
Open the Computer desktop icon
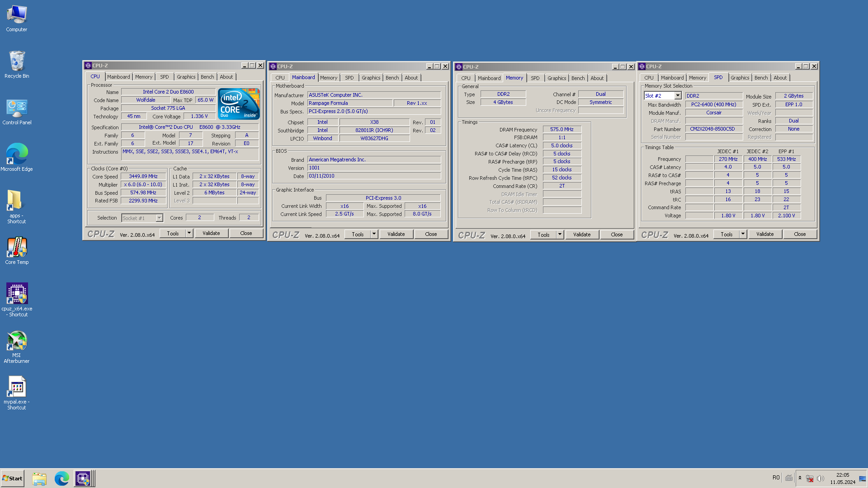tap(17, 19)
